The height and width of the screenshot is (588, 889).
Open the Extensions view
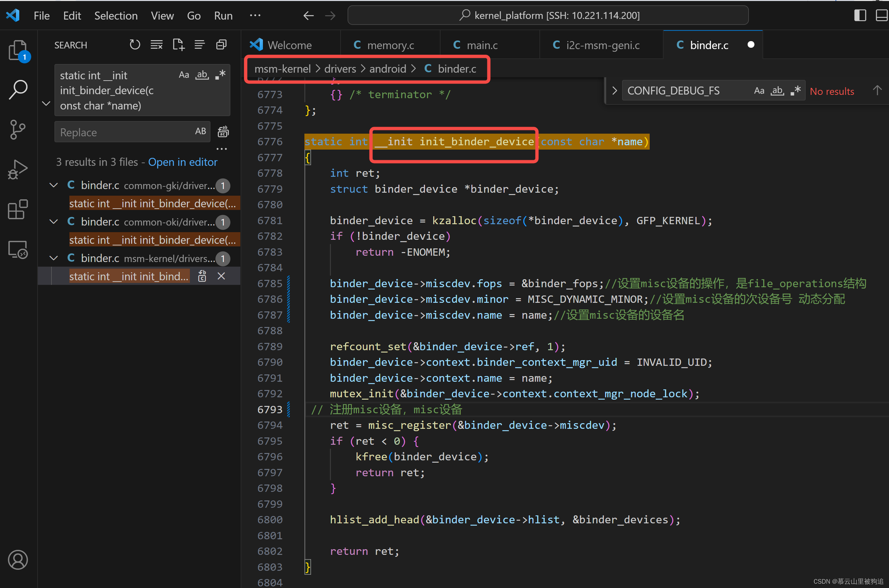[x=18, y=209]
